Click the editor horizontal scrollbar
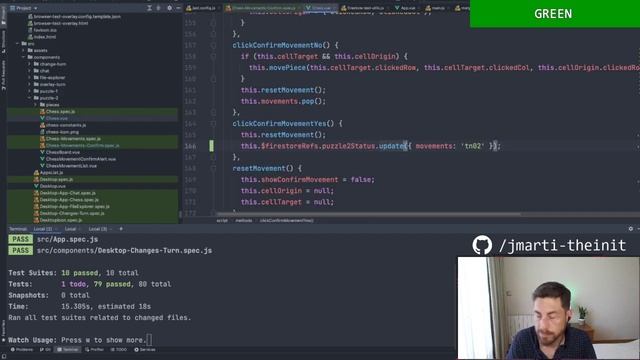 coord(369,214)
